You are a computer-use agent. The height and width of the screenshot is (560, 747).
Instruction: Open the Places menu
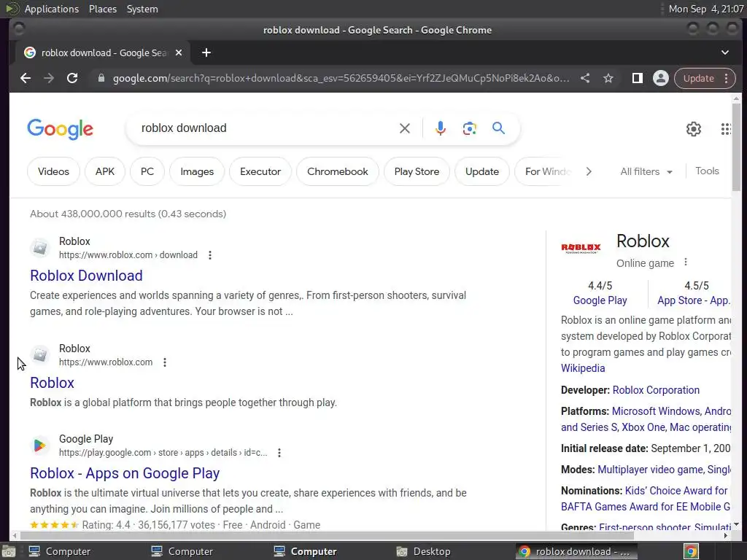click(102, 9)
